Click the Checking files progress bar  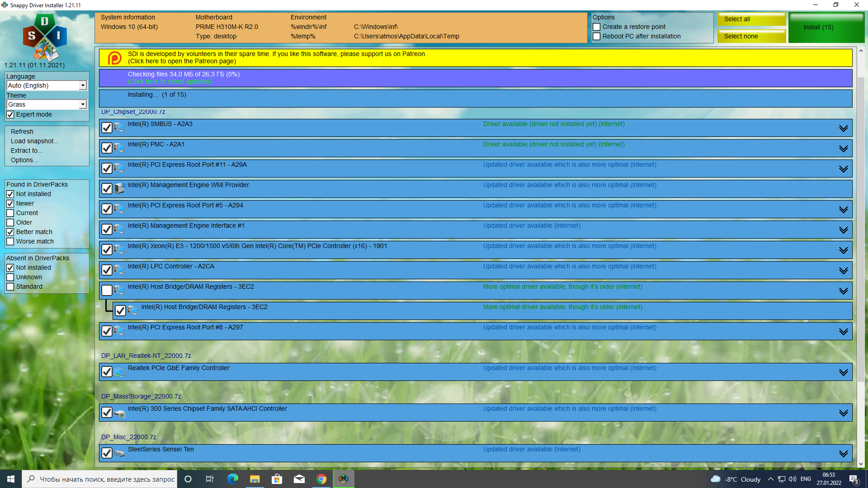[476, 78]
